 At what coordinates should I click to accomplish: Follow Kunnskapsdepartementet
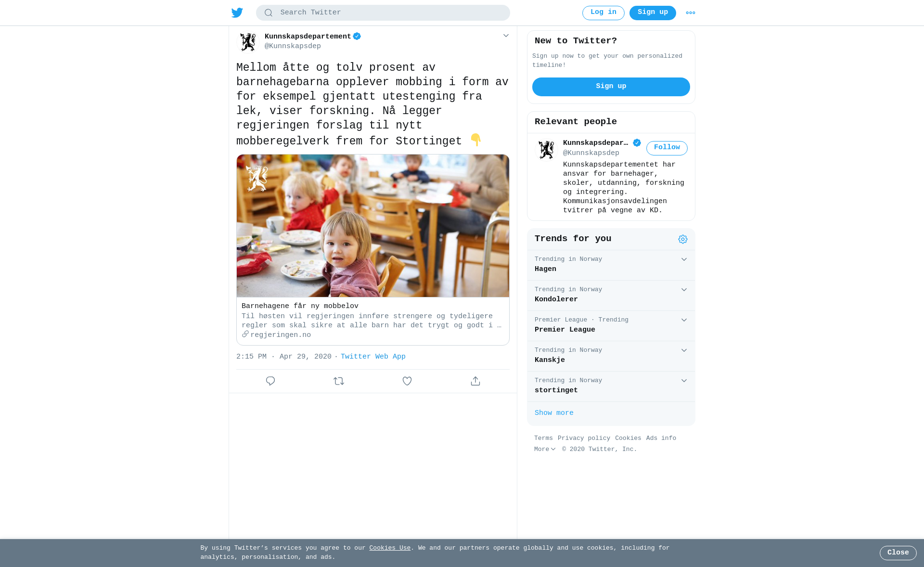tap(667, 148)
